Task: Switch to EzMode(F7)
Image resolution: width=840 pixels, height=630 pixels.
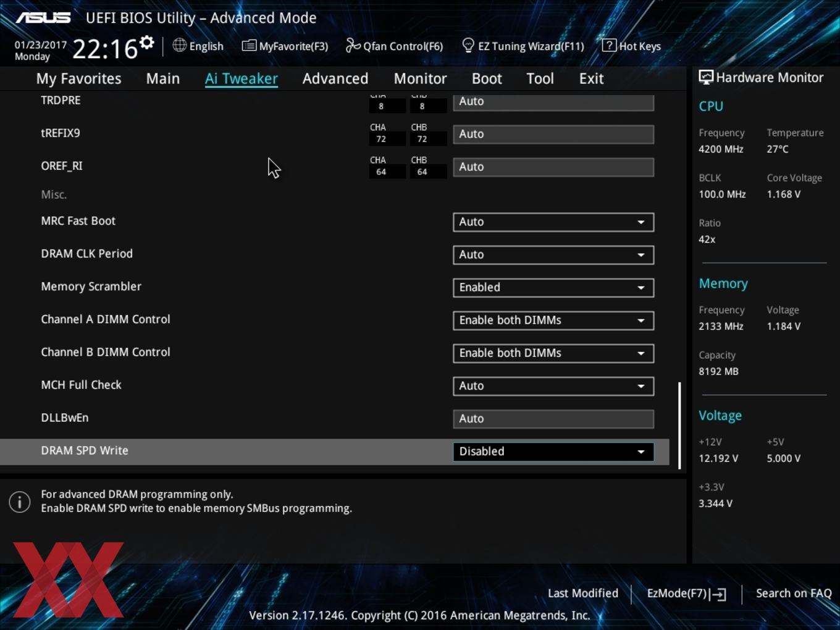Action: pos(686,594)
